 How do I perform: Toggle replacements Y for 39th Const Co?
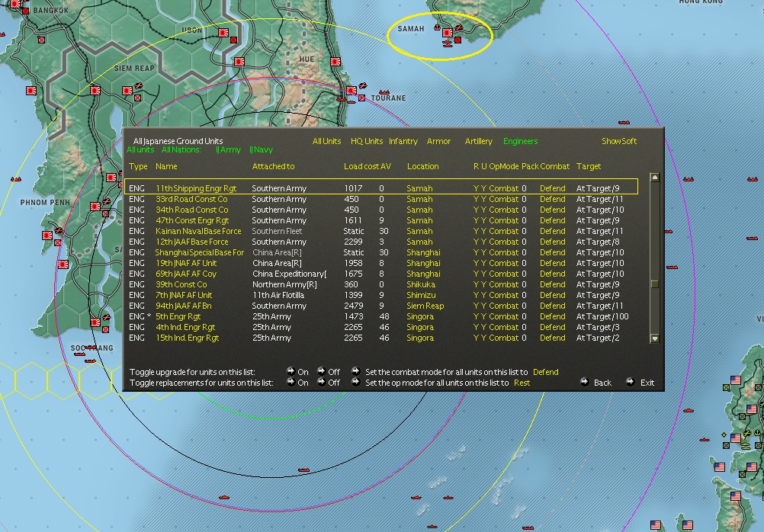pyautogui.click(x=476, y=284)
